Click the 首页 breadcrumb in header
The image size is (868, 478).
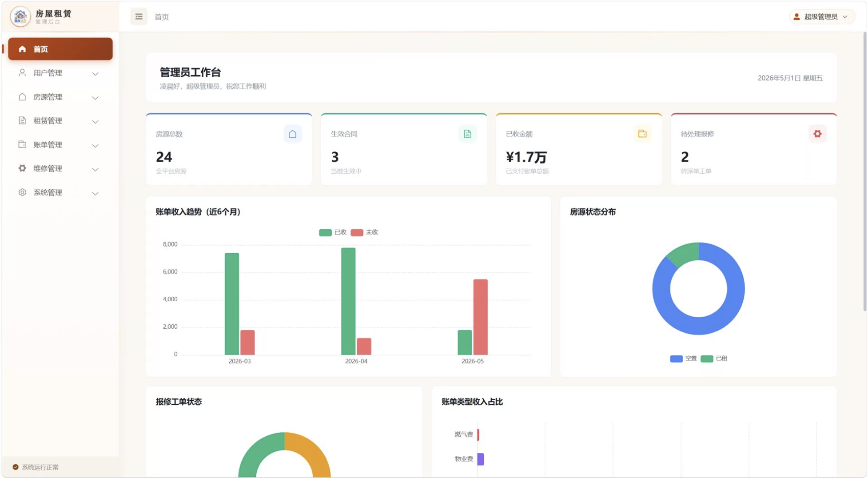click(162, 17)
